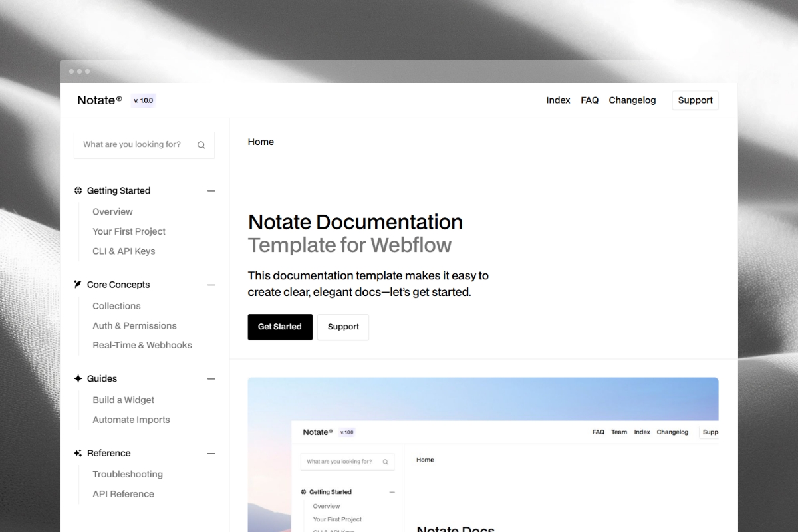Click the sparkles icon beside Reference
Viewport: 798px width, 532px height.
(x=78, y=453)
